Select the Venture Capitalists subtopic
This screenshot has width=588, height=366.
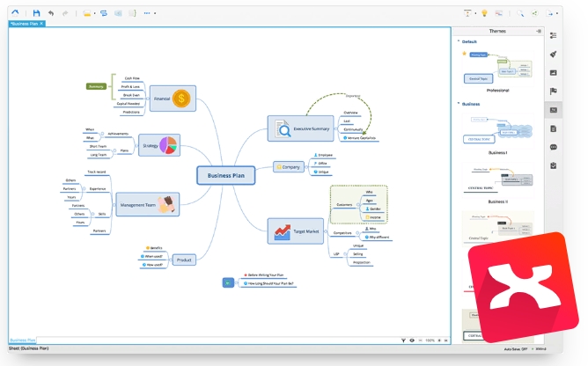(x=360, y=138)
